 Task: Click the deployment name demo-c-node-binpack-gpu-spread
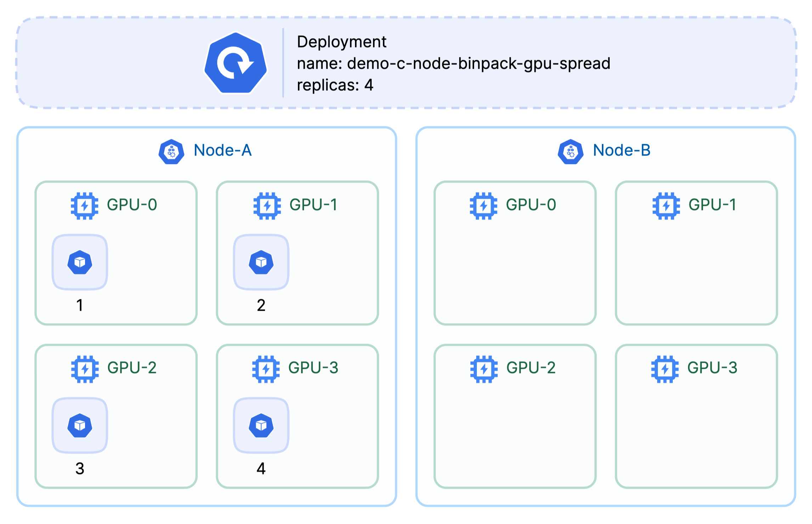(479, 64)
